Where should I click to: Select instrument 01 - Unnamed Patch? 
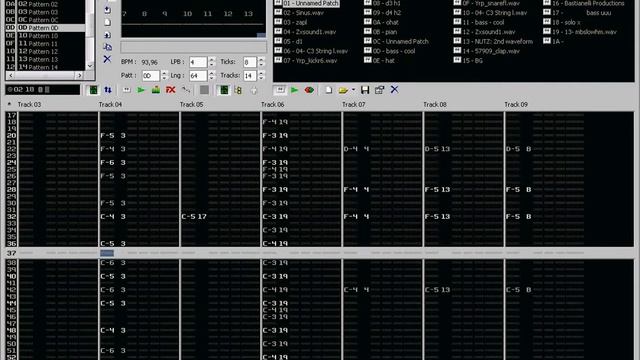coord(311,3)
